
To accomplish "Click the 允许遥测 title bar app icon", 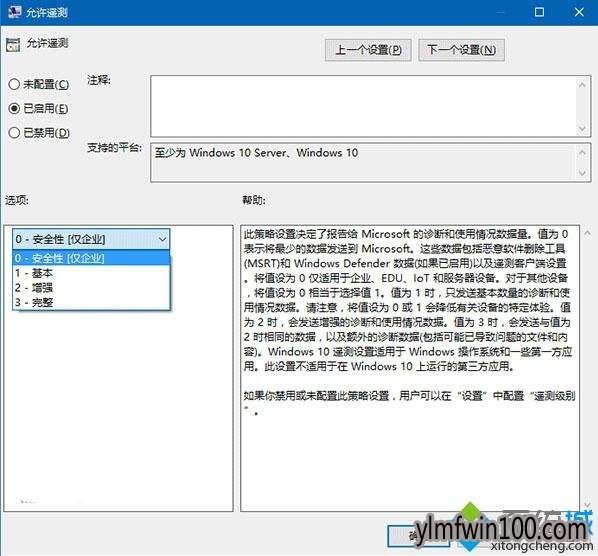I will [14, 12].
